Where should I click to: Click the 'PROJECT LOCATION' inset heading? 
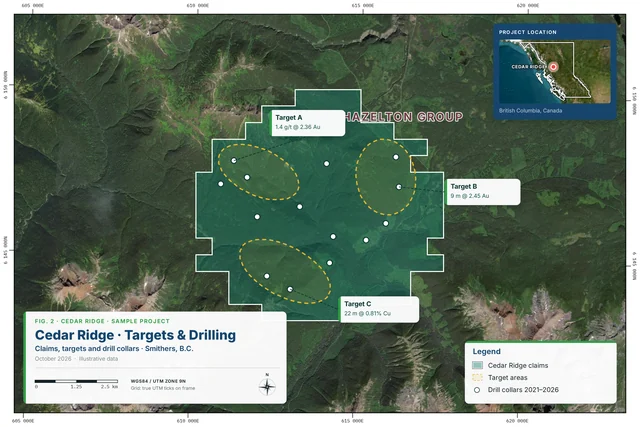click(x=527, y=32)
